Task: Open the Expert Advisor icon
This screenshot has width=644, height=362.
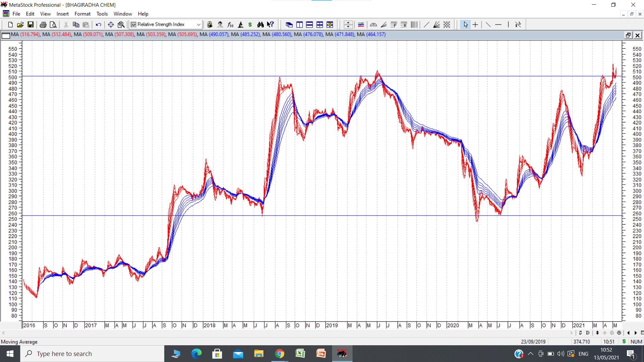Action: [x=220, y=24]
